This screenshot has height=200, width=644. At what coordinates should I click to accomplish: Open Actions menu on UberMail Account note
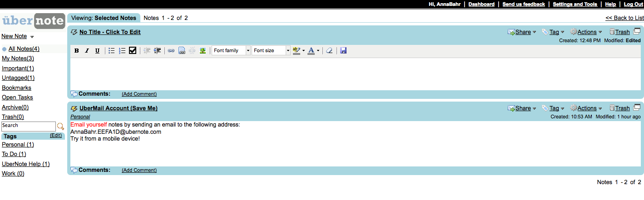(586, 108)
